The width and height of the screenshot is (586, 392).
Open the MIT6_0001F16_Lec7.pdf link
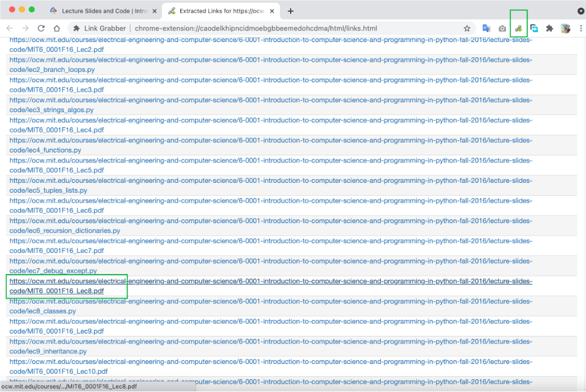pyautogui.click(x=271, y=246)
